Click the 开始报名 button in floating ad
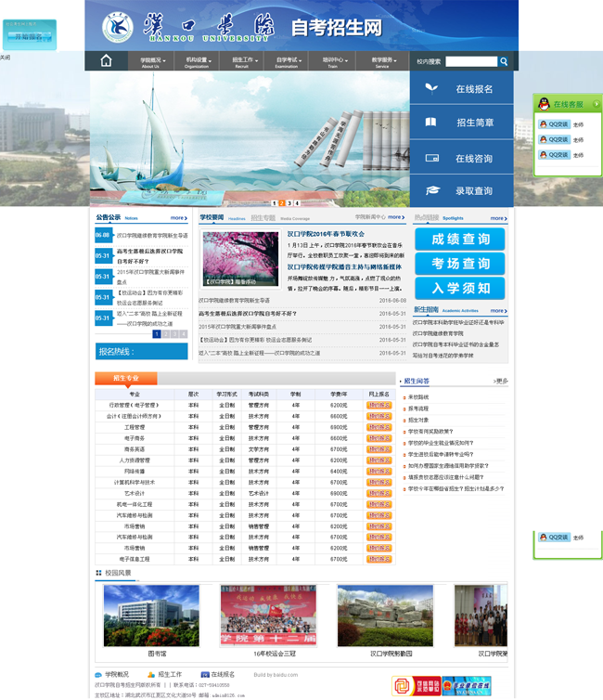This screenshot has width=603, height=700. pyautogui.click(x=30, y=36)
